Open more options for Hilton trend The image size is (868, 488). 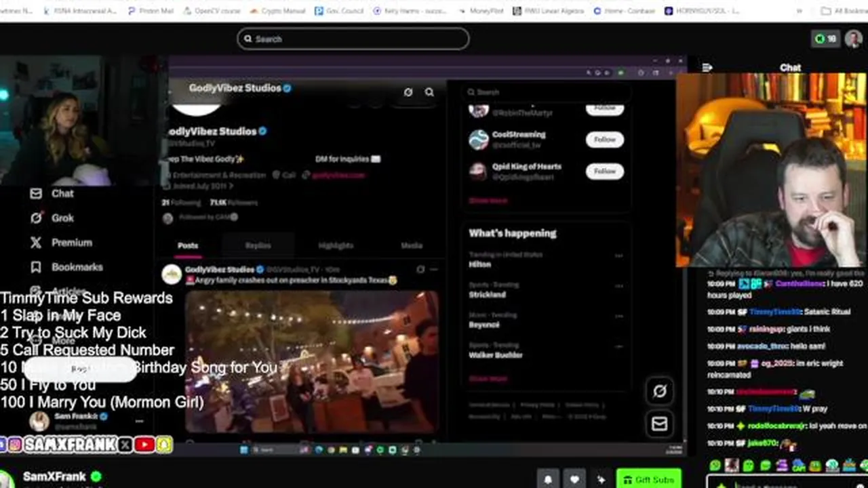[618, 256]
